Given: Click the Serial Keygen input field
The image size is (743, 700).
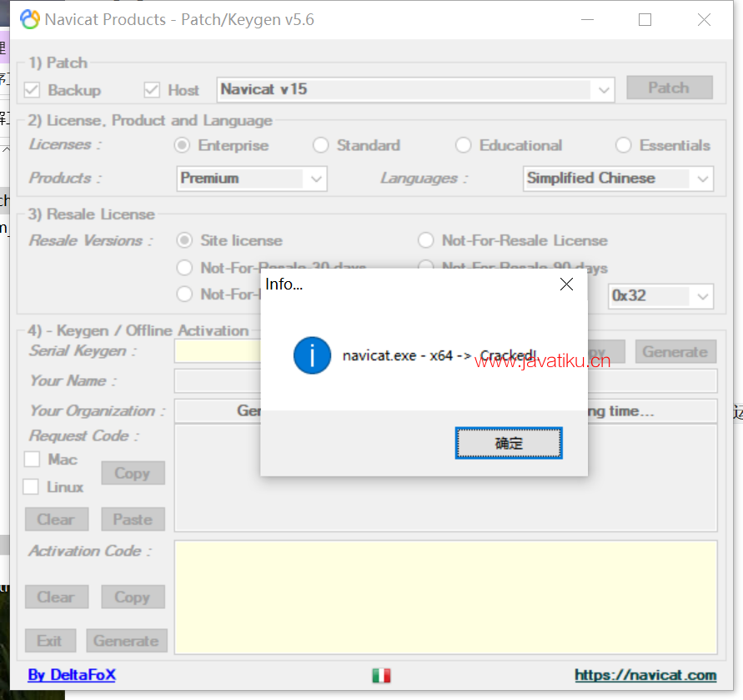Looking at the screenshot, I should pos(217,351).
